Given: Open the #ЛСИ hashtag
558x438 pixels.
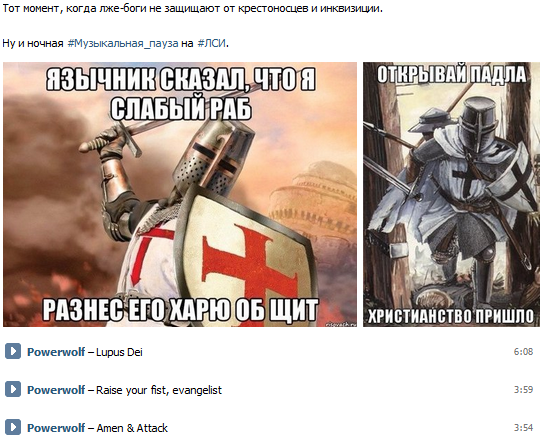Looking at the screenshot, I should click(x=211, y=43).
